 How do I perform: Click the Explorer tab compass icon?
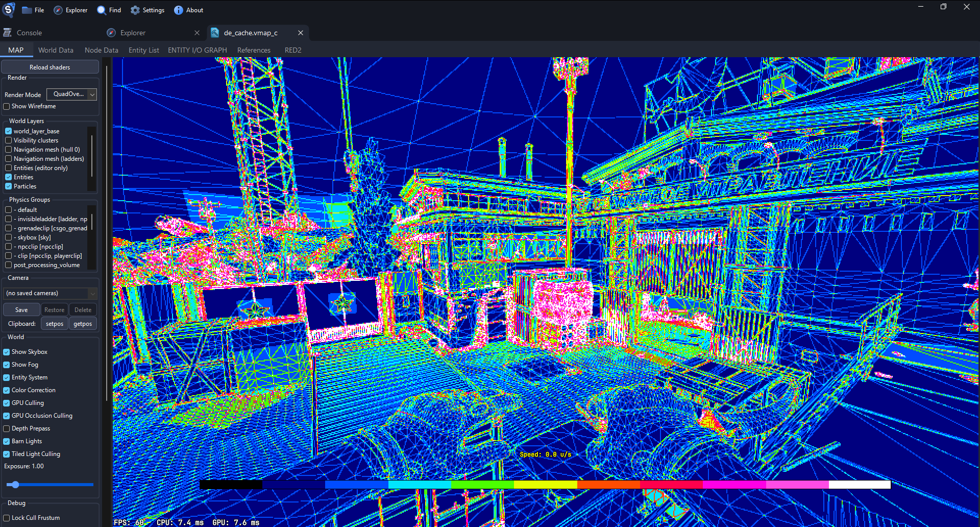click(x=111, y=33)
